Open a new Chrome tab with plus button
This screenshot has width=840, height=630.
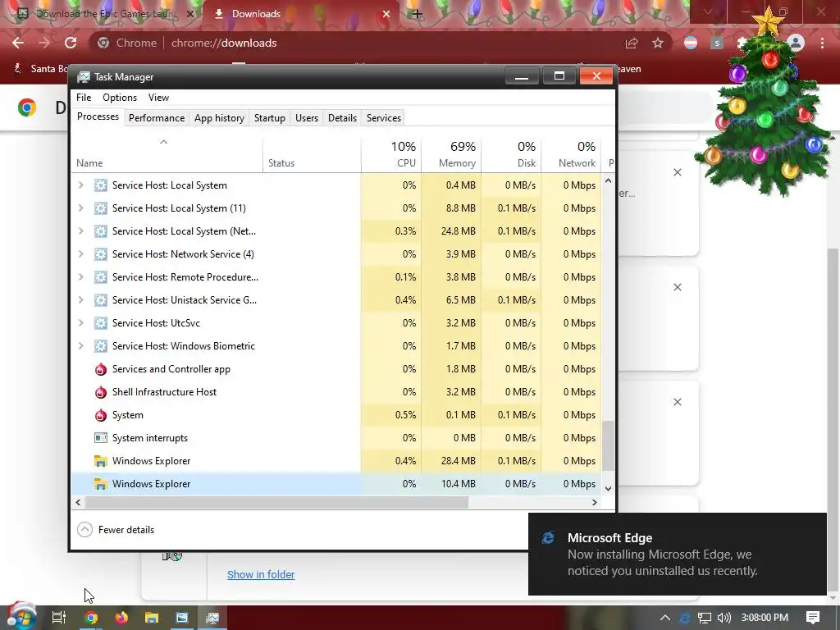(418, 14)
